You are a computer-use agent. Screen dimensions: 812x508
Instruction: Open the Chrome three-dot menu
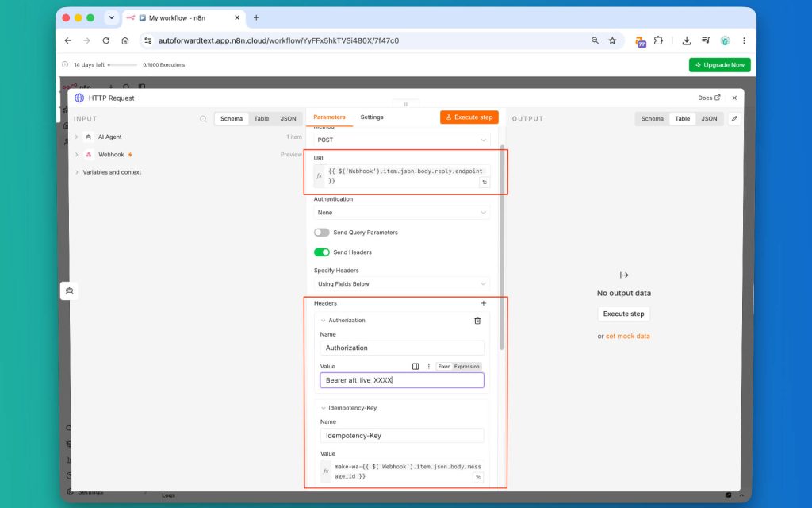(x=744, y=40)
